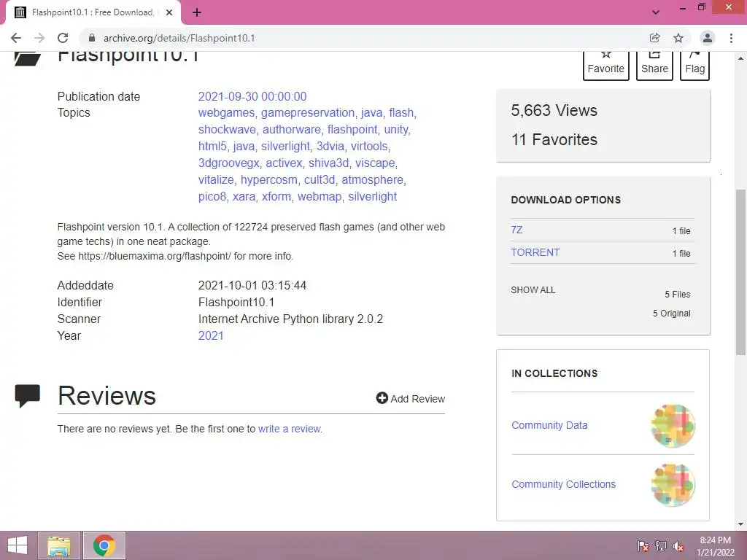Viewport: 747px width, 560px height.
Task: Bookmark this page with star icon
Action: [678, 38]
